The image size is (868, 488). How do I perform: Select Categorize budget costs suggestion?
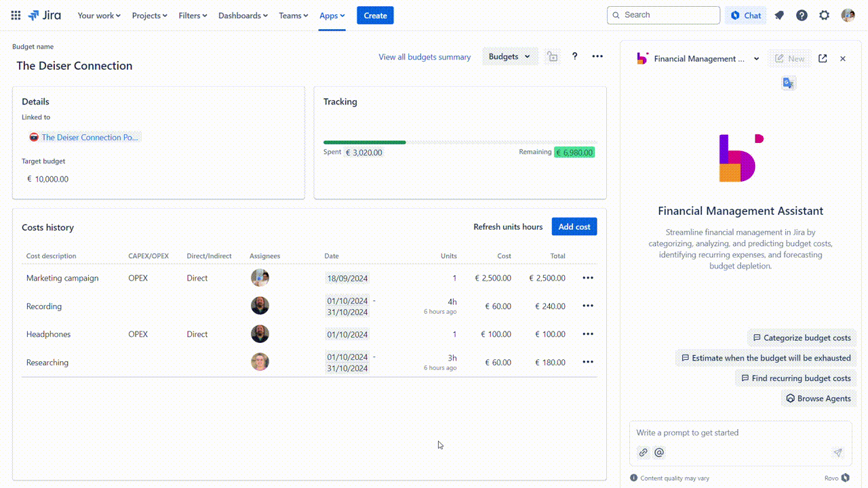[802, 338]
